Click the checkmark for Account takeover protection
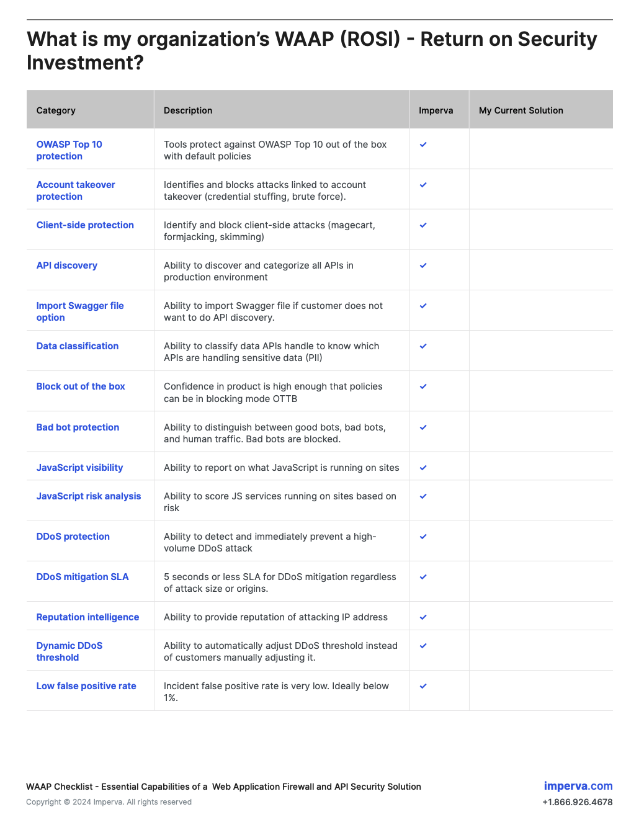Screen dimensions: 644x817 point(423,185)
